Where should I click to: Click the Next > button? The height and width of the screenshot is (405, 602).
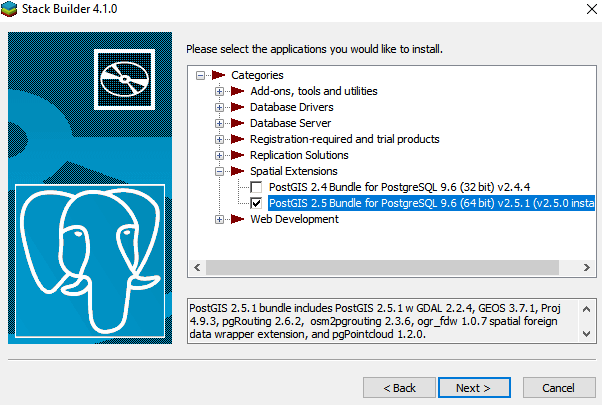click(474, 388)
